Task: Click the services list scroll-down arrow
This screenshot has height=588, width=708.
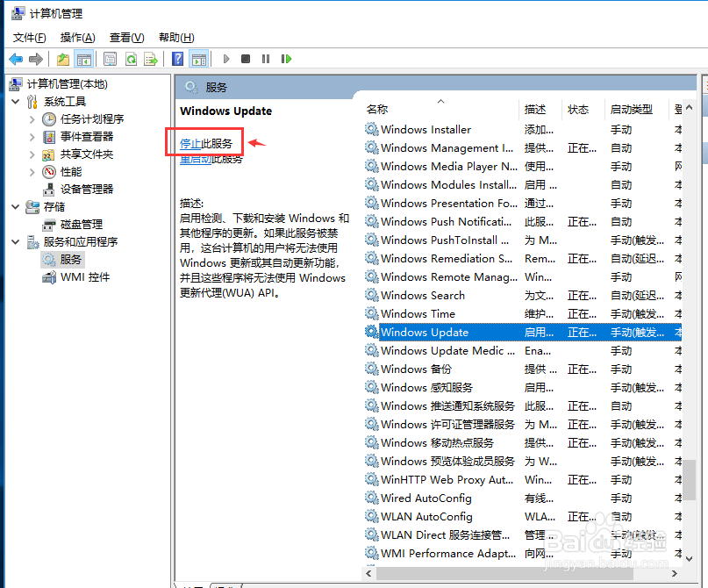Action: [x=689, y=559]
